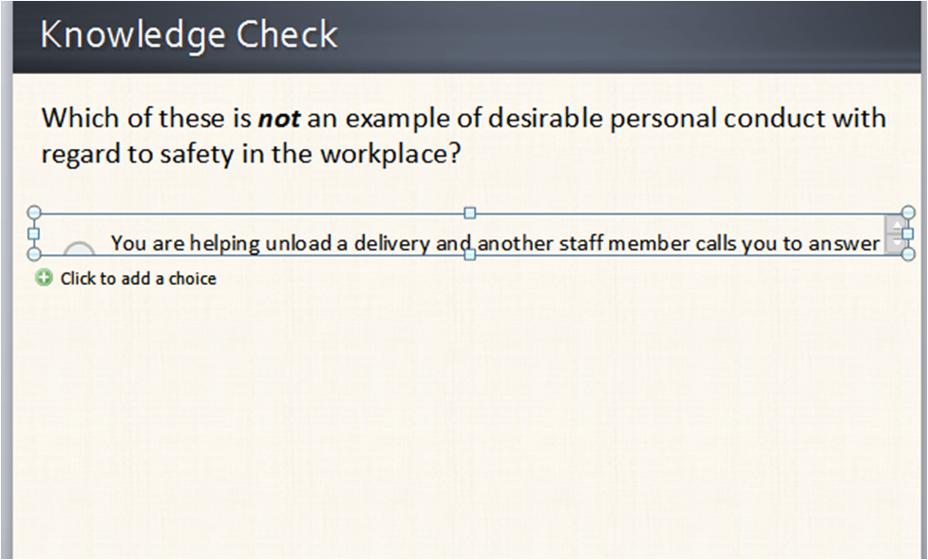Click the top-right round selection handle
Image resolution: width=928 pixels, height=560 pixels.
908,213
